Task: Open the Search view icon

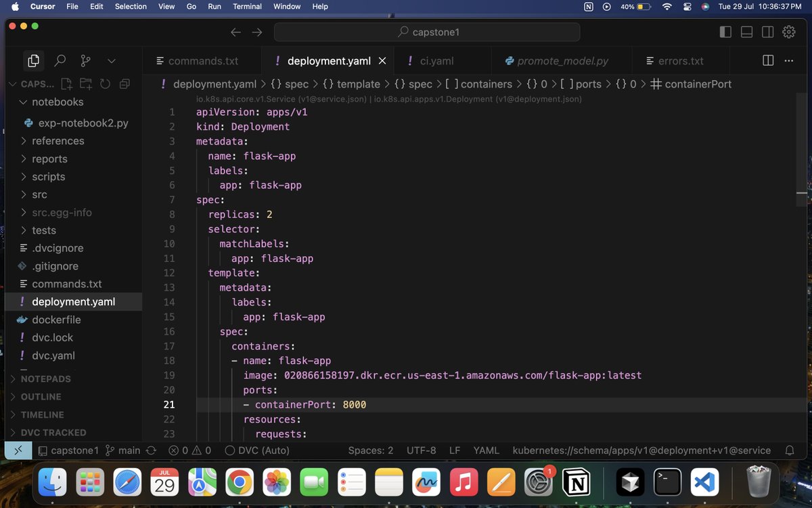Action: (60, 60)
